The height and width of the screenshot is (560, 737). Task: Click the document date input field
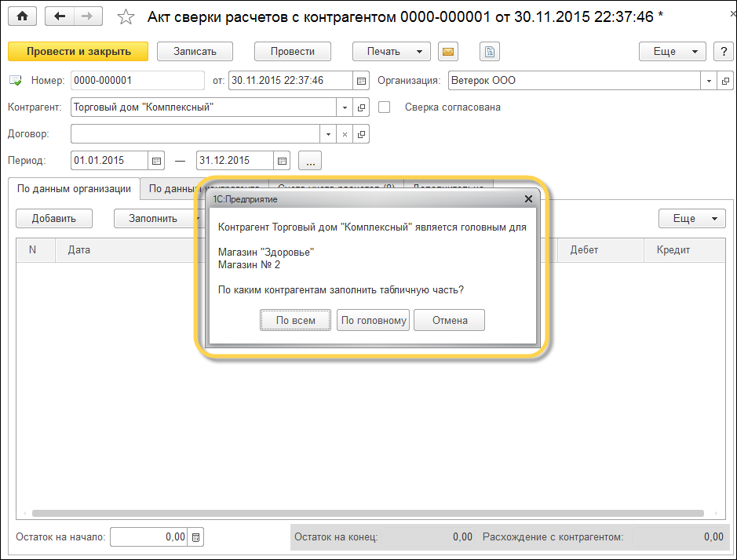point(290,81)
